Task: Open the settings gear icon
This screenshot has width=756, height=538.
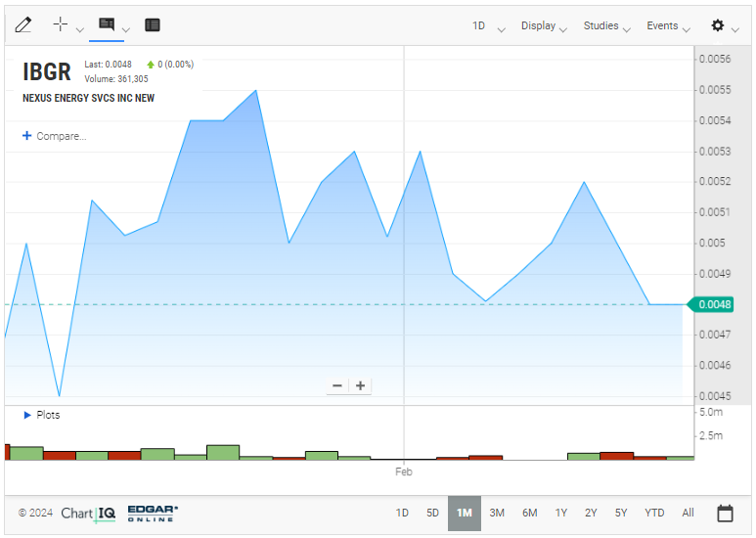Action: click(718, 25)
